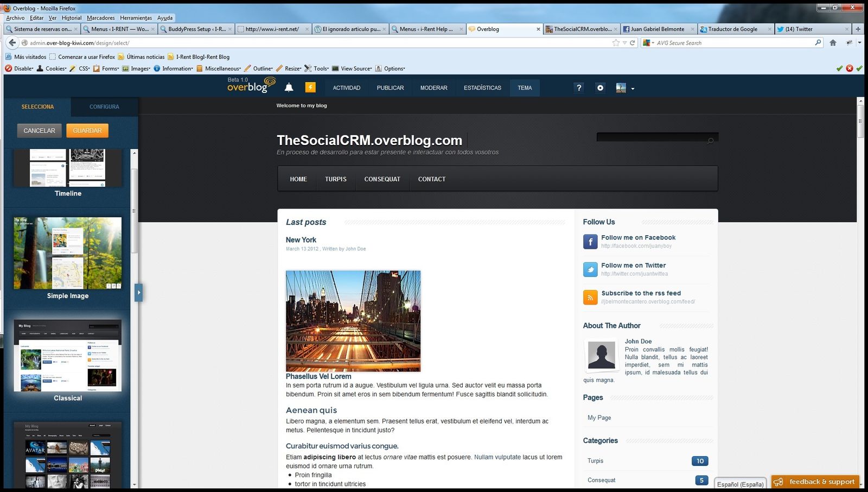Image resolution: width=868 pixels, height=492 pixels.
Task: Select the Timeline theme thumbnail
Action: tap(68, 168)
